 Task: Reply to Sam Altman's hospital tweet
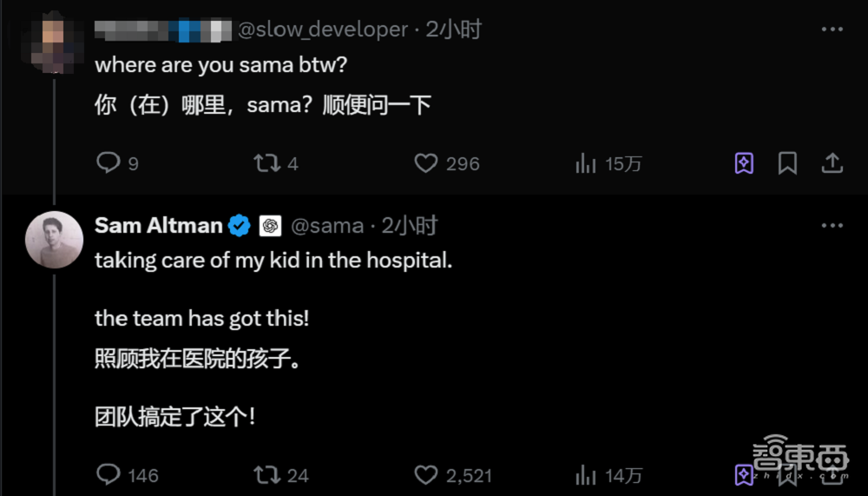108,474
